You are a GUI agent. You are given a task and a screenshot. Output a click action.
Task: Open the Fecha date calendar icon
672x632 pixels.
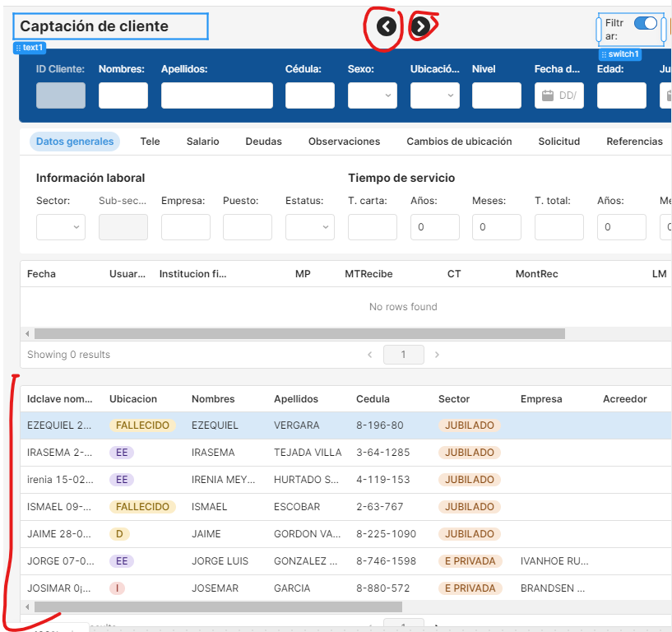pos(548,95)
